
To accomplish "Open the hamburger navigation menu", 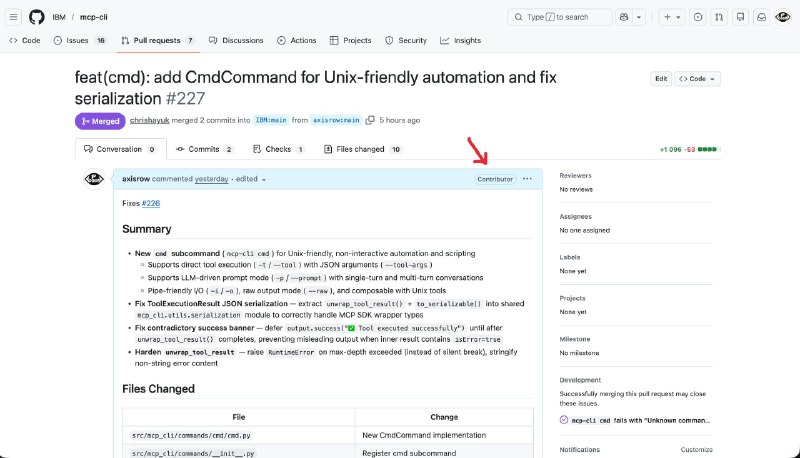I will [14, 17].
